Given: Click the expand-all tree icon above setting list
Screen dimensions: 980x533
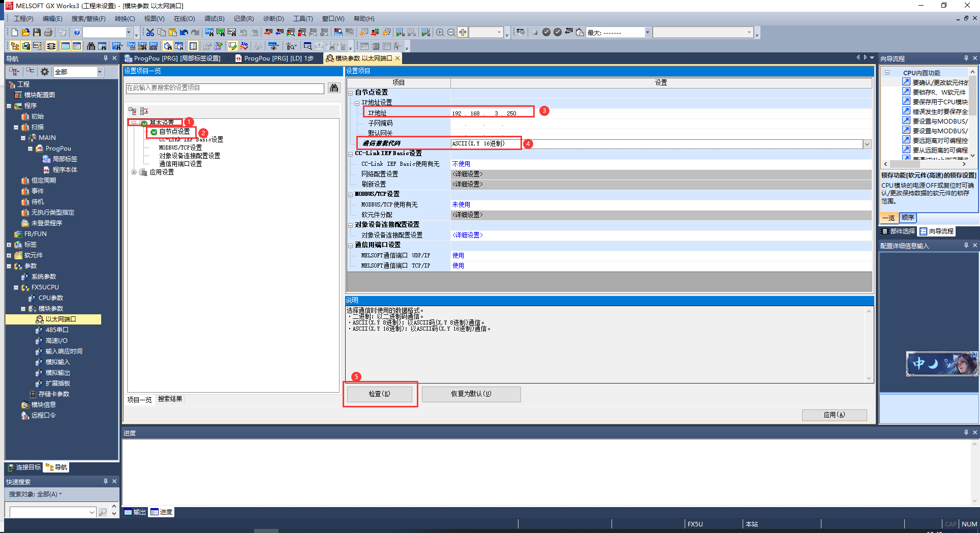Looking at the screenshot, I should pyautogui.click(x=133, y=111).
